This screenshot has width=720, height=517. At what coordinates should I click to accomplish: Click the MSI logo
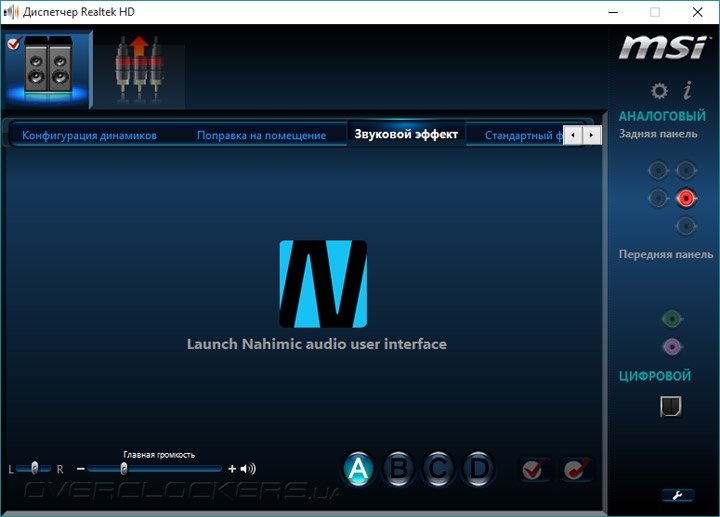click(663, 47)
